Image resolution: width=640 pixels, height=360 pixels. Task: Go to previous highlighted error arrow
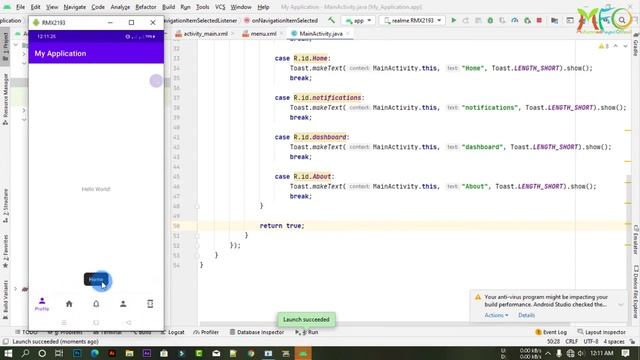click(616, 46)
